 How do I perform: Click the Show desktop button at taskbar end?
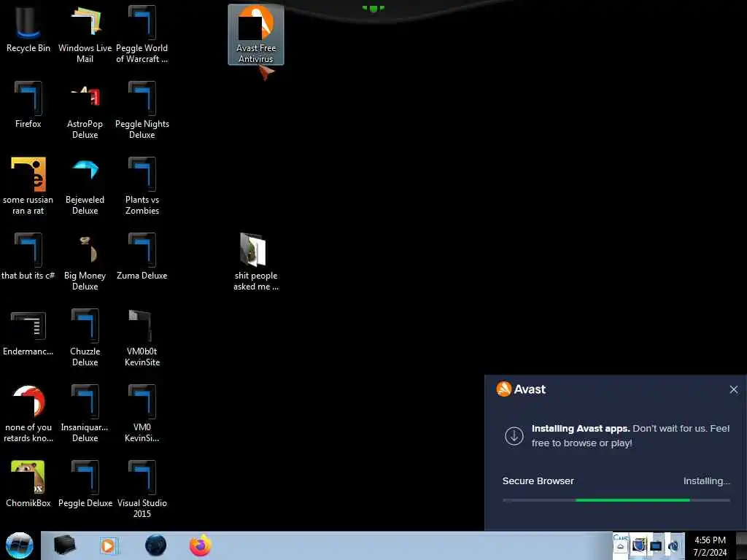point(742,545)
